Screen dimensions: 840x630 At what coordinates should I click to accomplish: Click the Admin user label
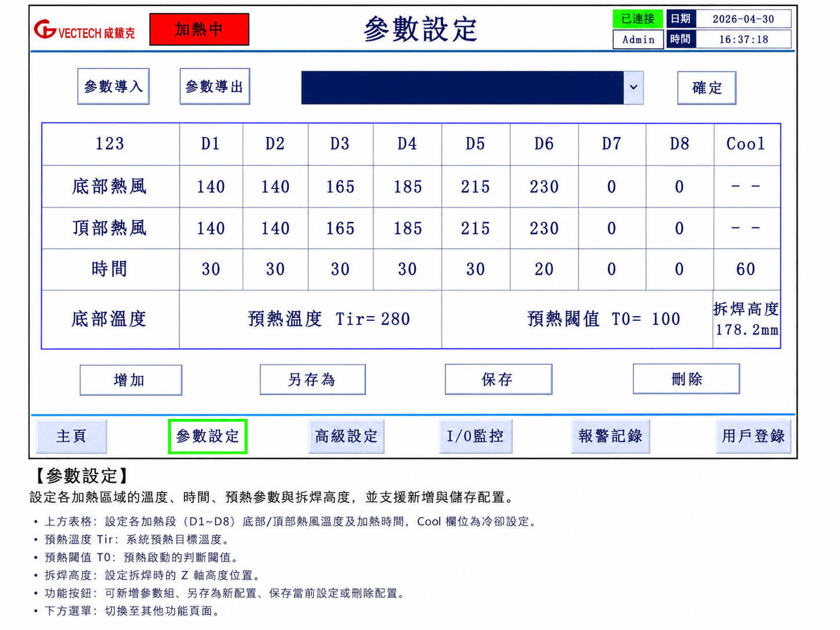638,39
